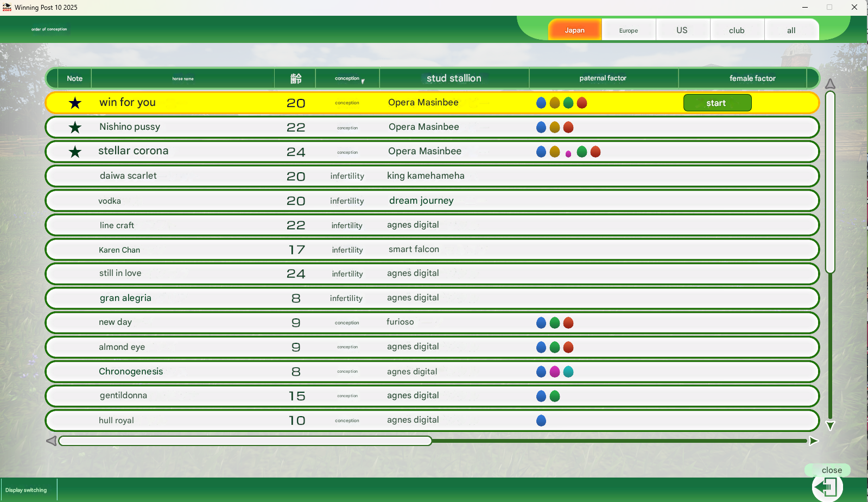Select the horse name still in love
The image size is (868, 502).
tap(120, 273)
